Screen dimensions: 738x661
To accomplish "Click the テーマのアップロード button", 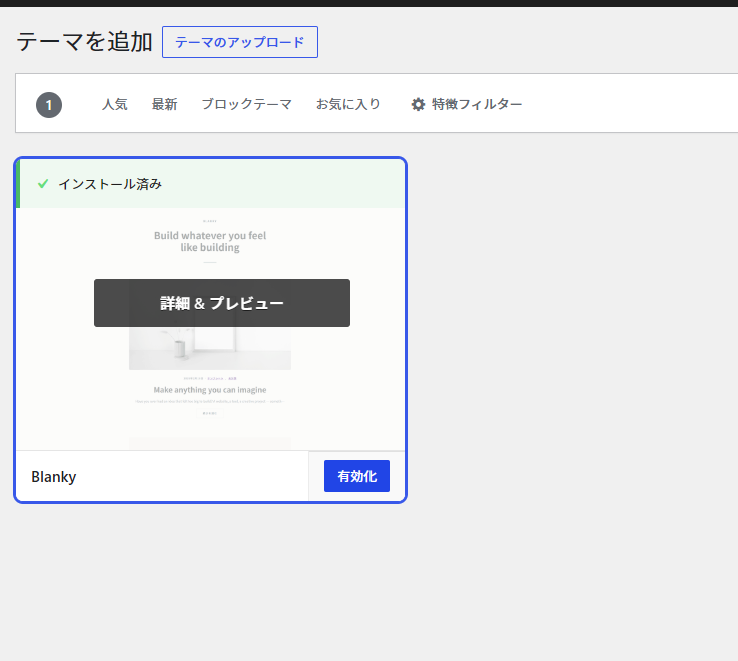I will coord(239,42).
